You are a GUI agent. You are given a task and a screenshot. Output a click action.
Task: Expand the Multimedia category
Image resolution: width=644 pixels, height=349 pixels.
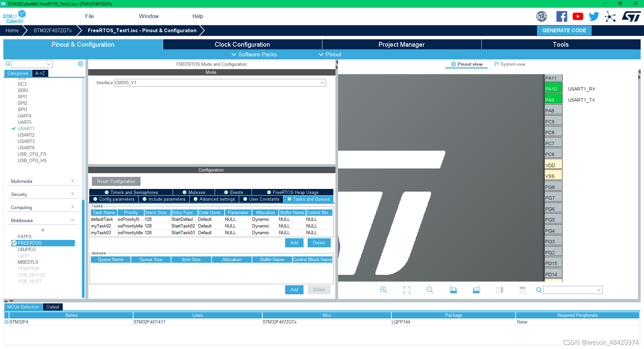pos(43,181)
